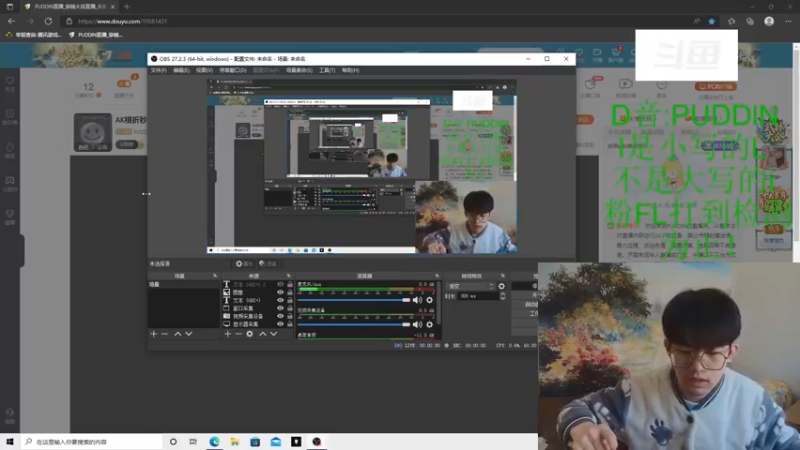Image resolution: width=800 pixels, height=450 pixels.
Task: Remove selected source with minus button
Action: (x=238, y=334)
